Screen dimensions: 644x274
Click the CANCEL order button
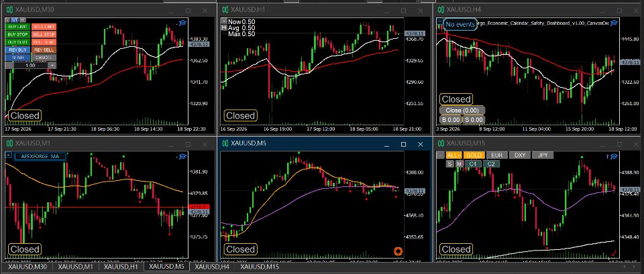click(44, 58)
